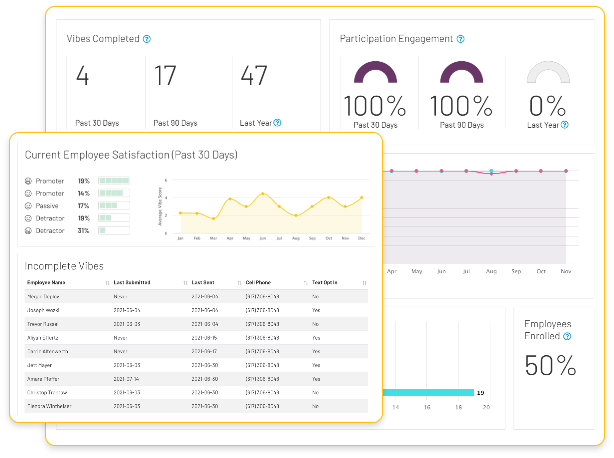Sort table by Cell Phone column arrows
Image resolution: width=614 pixels, height=458 pixels.
pos(305,283)
